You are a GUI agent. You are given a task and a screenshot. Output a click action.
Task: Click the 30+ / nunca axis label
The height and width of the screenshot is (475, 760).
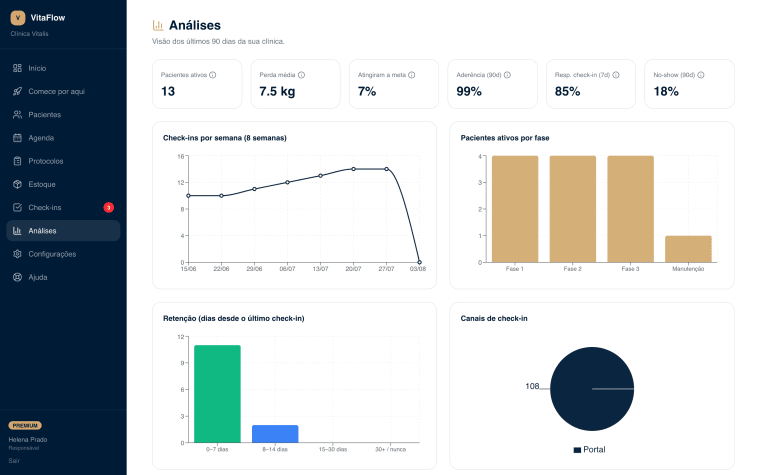coord(391,450)
